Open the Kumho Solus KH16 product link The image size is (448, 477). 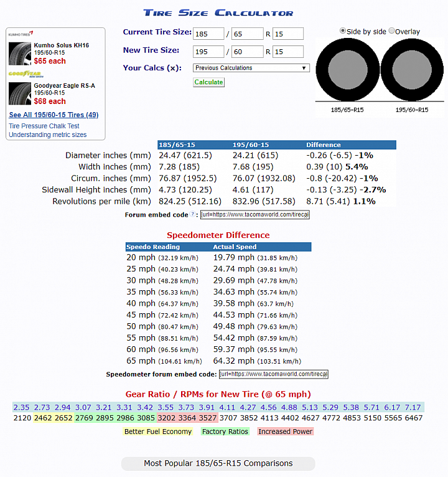62,45
